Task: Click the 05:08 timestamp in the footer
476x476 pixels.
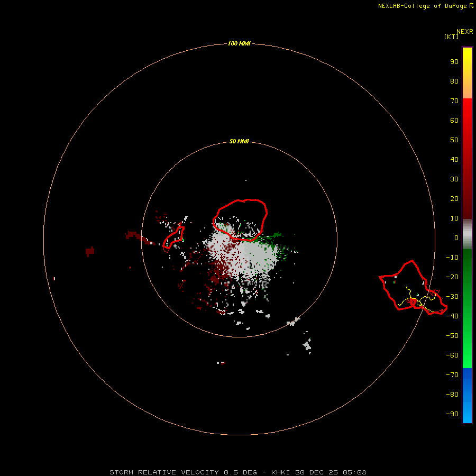Action: click(x=354, y=472)
